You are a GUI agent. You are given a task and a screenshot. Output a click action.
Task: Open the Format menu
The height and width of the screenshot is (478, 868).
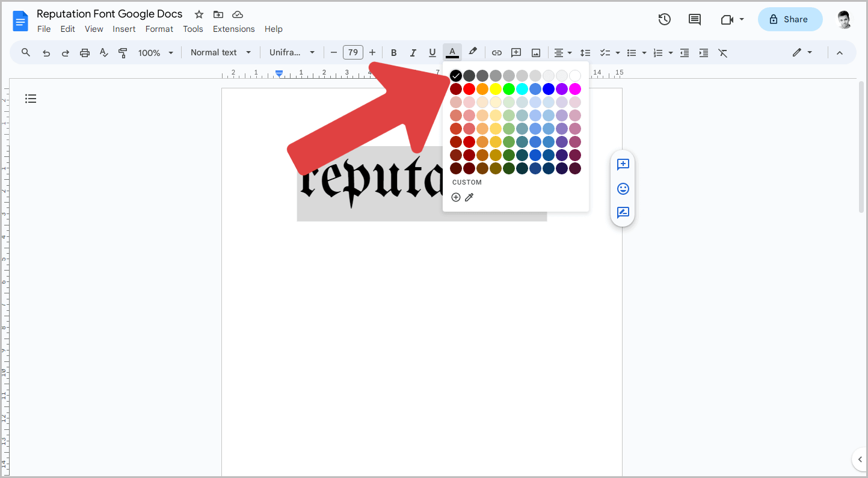pos(159,29)
